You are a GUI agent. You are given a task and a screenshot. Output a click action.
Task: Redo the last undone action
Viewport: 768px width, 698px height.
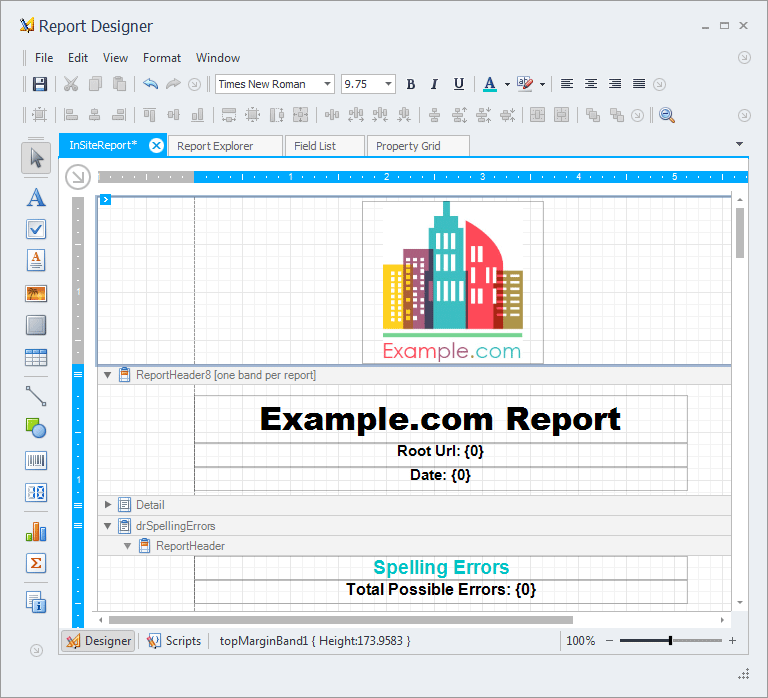(x=173, y=84)
